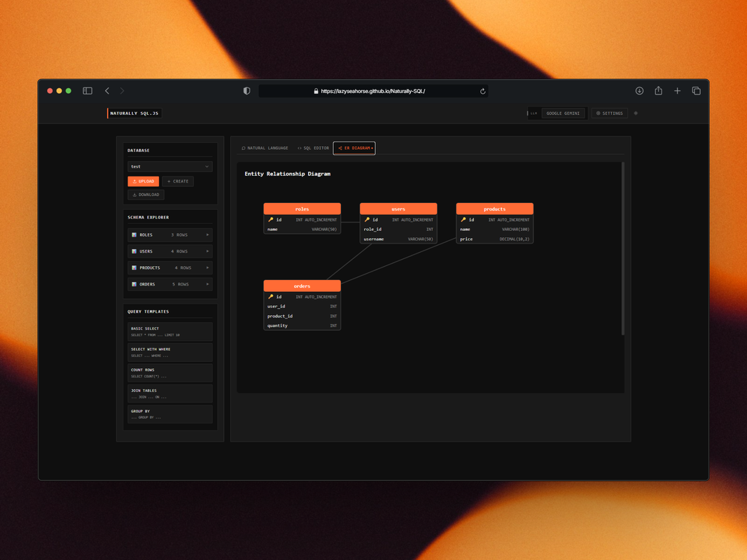Click the SQL Editor code brackets icon
Viewport: 747px width, 560px height.
click(300, 148)
